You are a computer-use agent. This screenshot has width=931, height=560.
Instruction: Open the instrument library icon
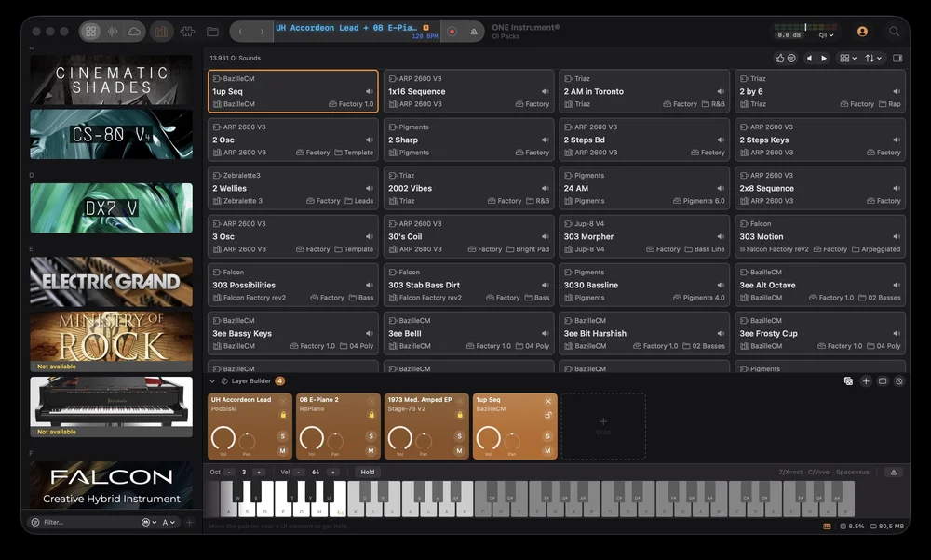tap(161, 32)
